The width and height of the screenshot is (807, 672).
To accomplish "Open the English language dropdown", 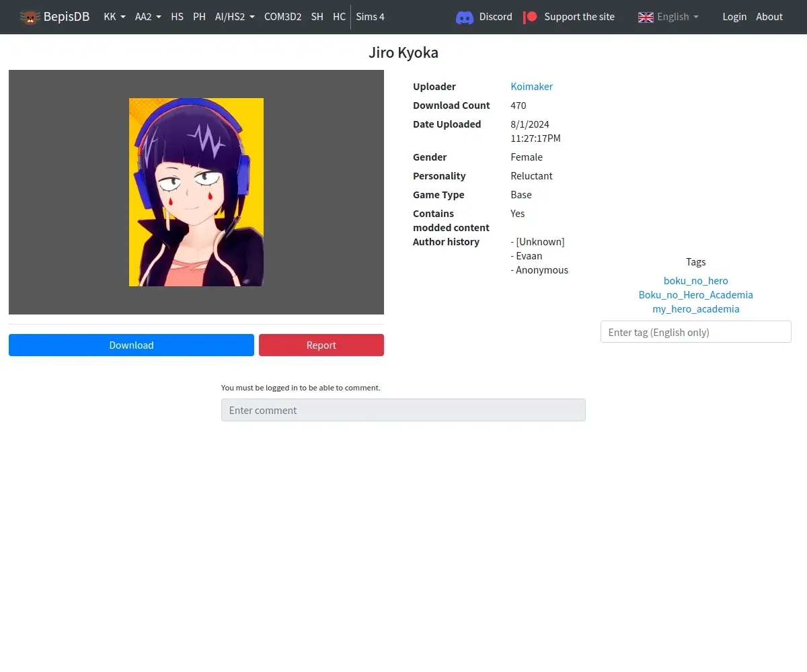I will tap(678, 17).
